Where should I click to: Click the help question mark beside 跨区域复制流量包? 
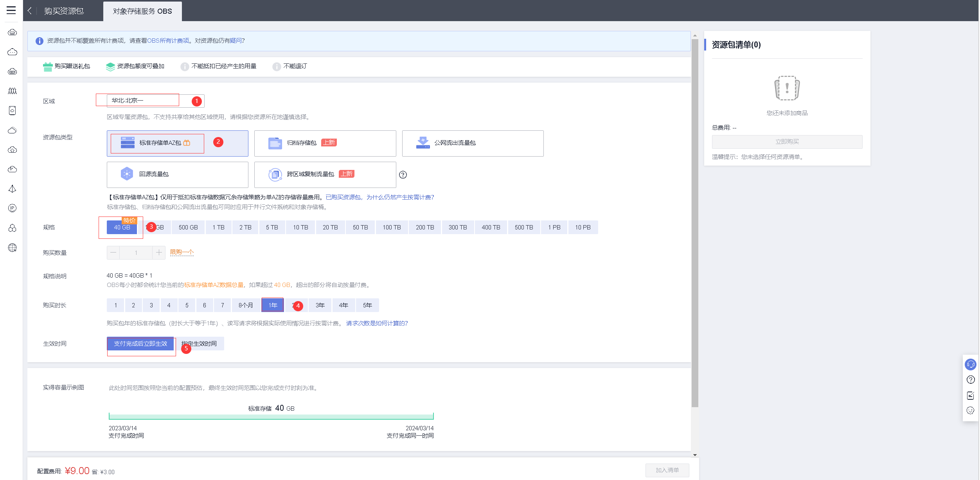[x=403, y=175]
